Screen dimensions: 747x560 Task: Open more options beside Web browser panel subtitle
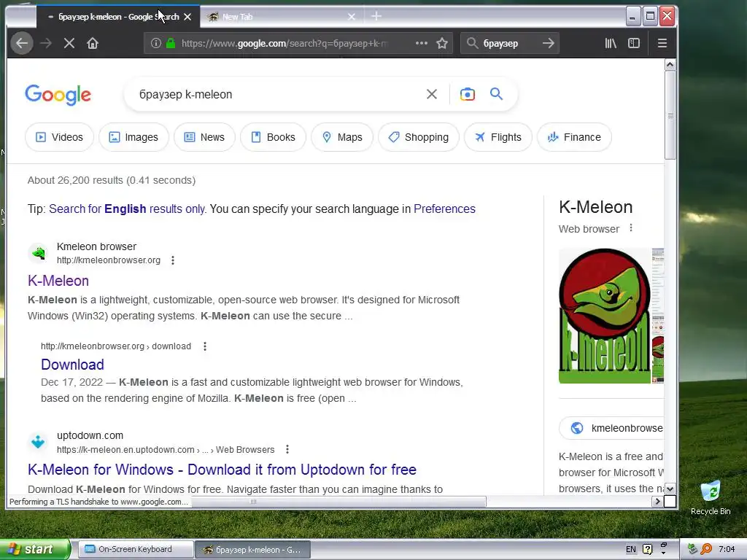point(631,228)
